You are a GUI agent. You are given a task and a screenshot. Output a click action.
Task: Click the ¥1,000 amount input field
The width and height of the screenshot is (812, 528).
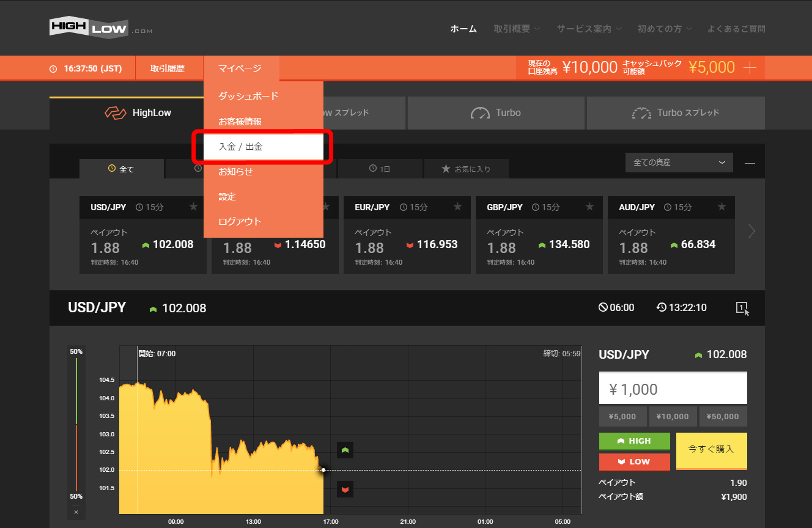pyautogui.click(x=673, y=389)
